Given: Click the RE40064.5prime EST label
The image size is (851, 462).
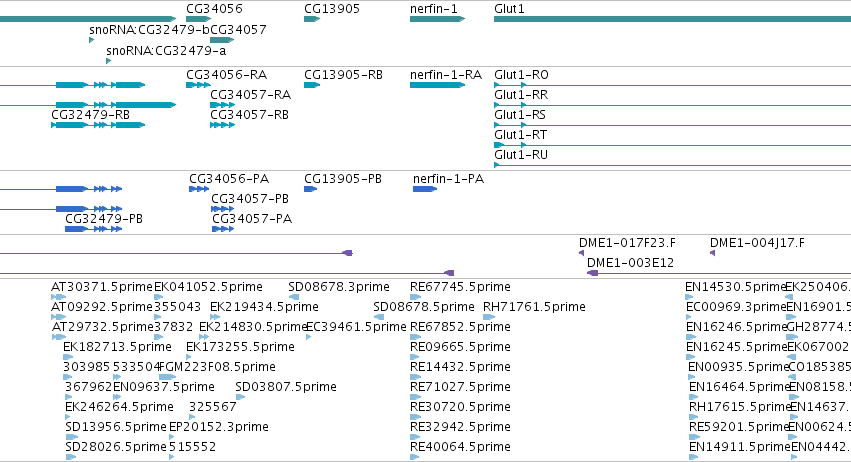Looking at the screenshot, I should tap(460, 447).
